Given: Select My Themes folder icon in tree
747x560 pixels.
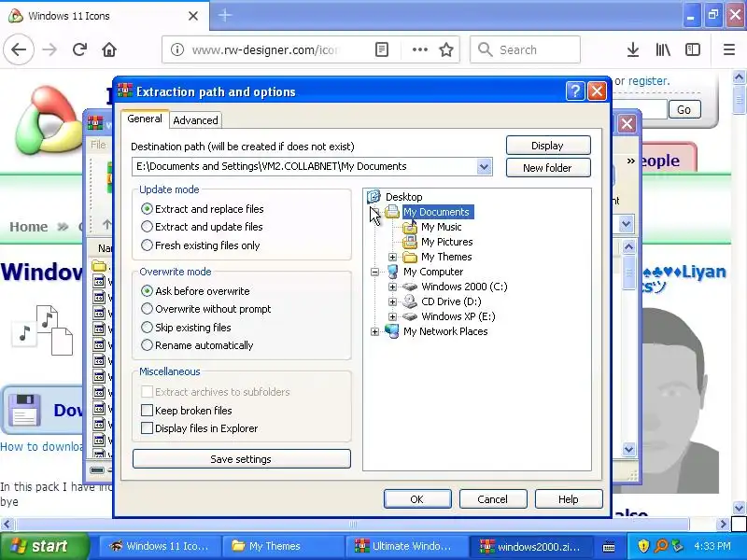Looking at the screenshot, I should click(410, 258).
